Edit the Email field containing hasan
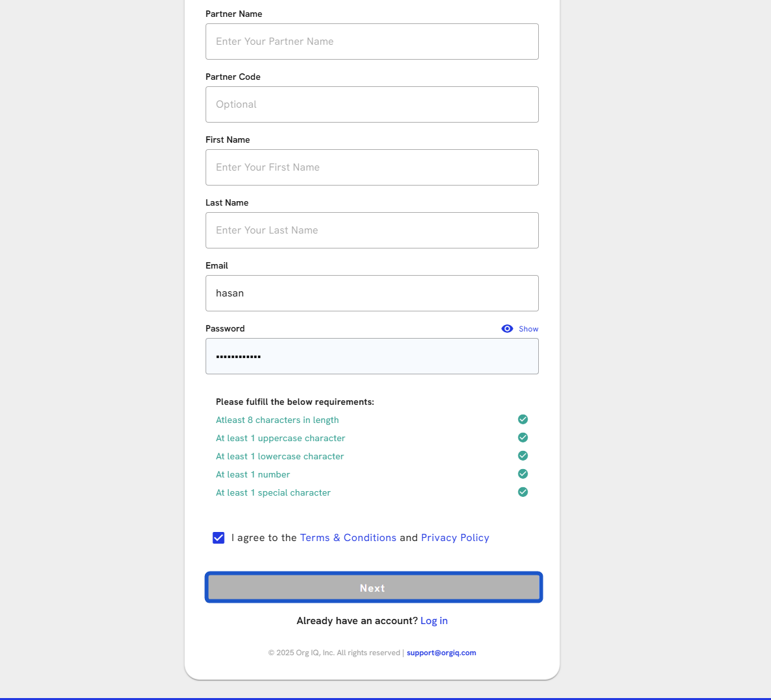The width and height of the screenshot is (771, 700). point(372,293)
